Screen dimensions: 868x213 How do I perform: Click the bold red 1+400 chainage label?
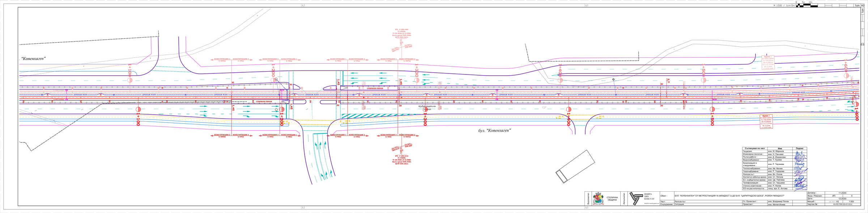point(569,119)
